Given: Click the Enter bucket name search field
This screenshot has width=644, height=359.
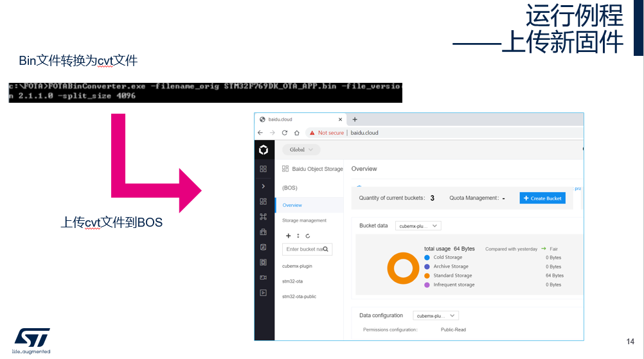Looking at the screenshot, I should [307, 249].
